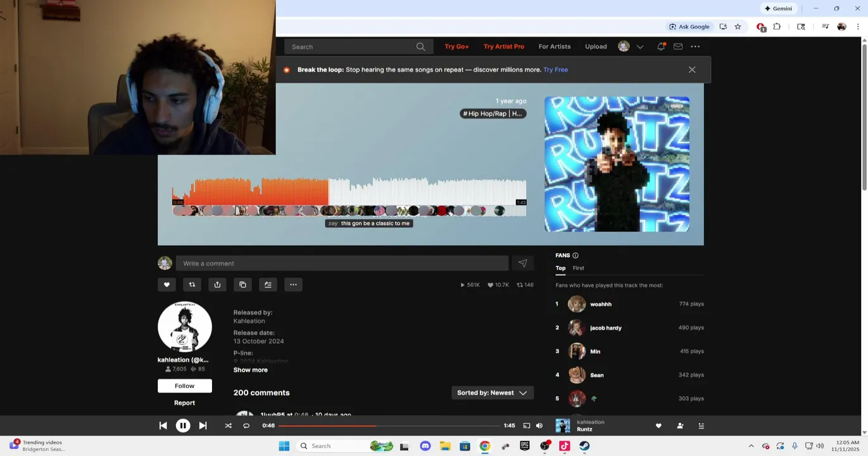Open Sorted by: Newest dropdown
This screenshot has height=456, width=868.
492,393
